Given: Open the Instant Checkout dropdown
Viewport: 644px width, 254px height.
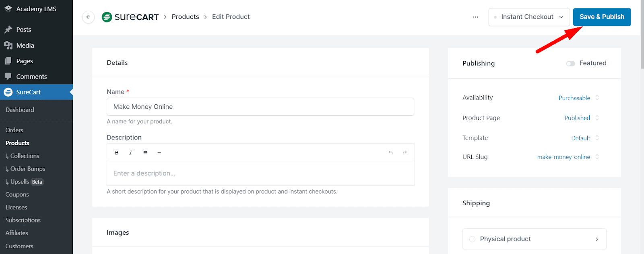Looking at the screenshot, I should (x=529, y=17).
